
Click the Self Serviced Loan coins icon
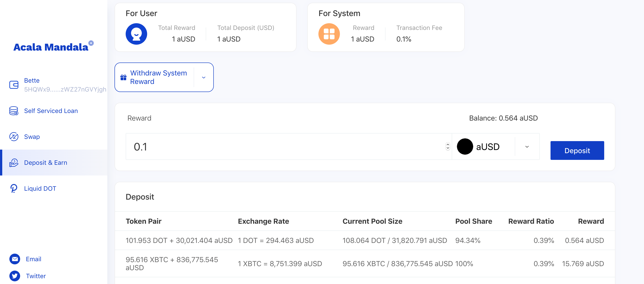coord(14,111)
